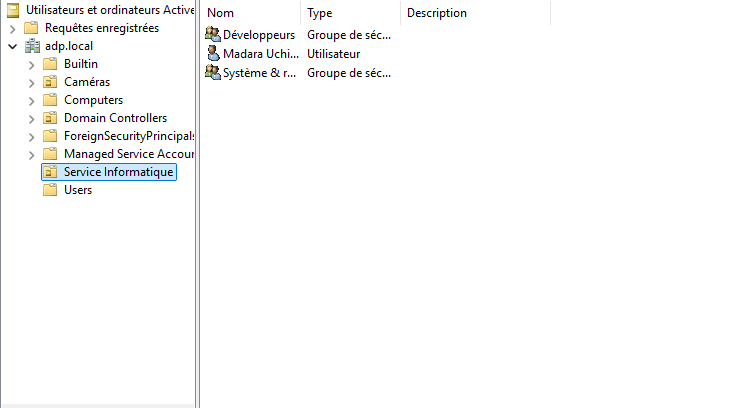Expand the Requêtes enregistrées node
Screen dimensions: 751x408
12,29
